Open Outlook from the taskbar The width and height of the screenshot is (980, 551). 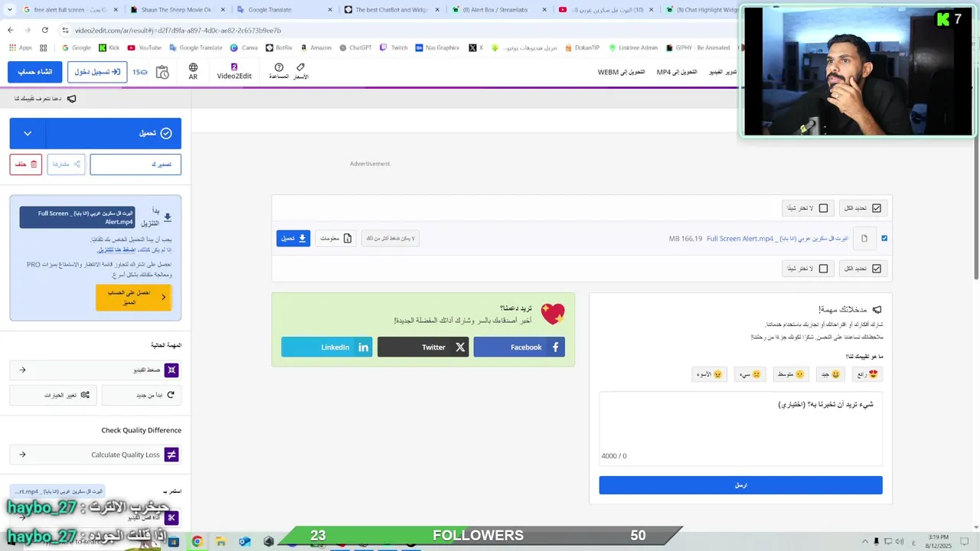[x=244, y=542]
